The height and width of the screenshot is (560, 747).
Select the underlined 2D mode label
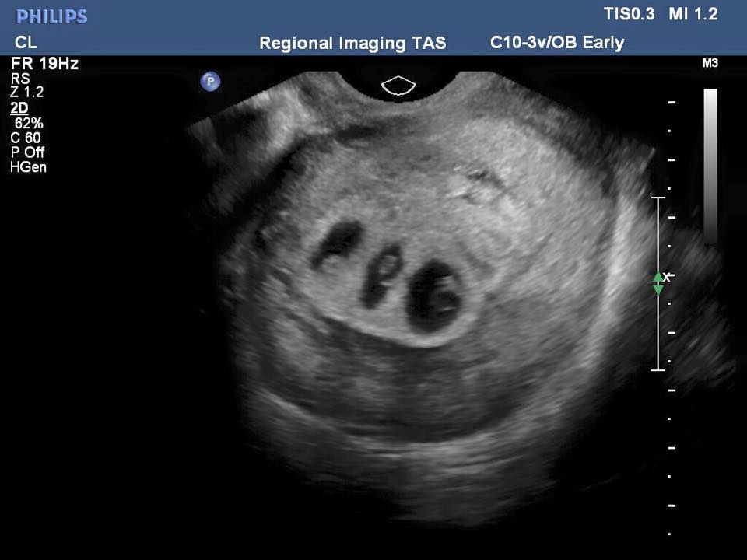point(19,107)
